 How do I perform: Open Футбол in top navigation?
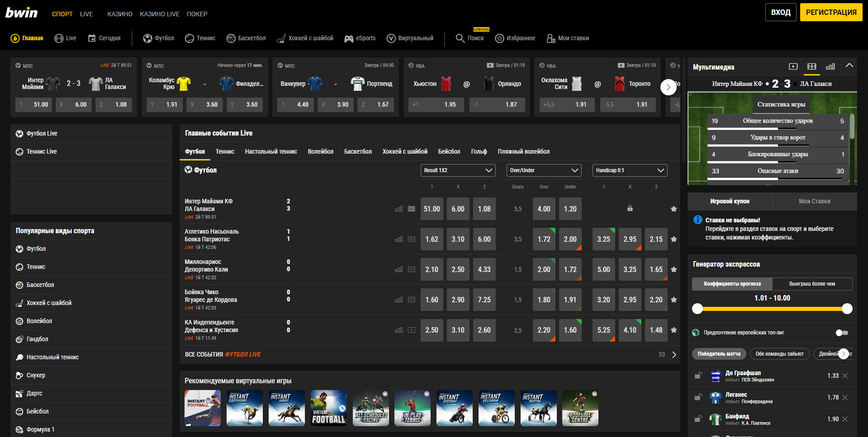tap(158, 38)
